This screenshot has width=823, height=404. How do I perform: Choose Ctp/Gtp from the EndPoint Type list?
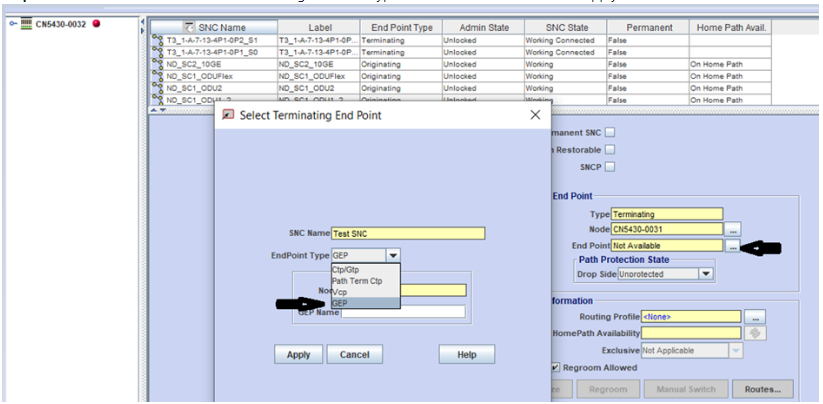(366, 270)
